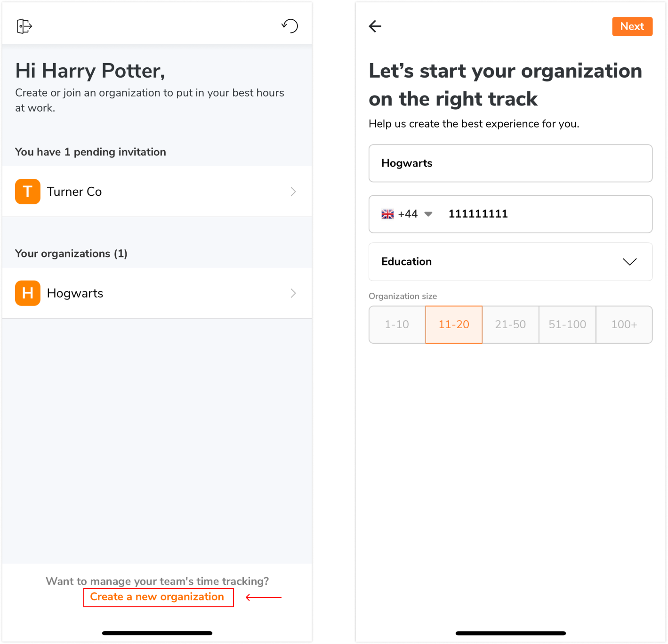Select organization size 21-50
The width and height of the screenshot is (668, 644).
tap(510, 324)
